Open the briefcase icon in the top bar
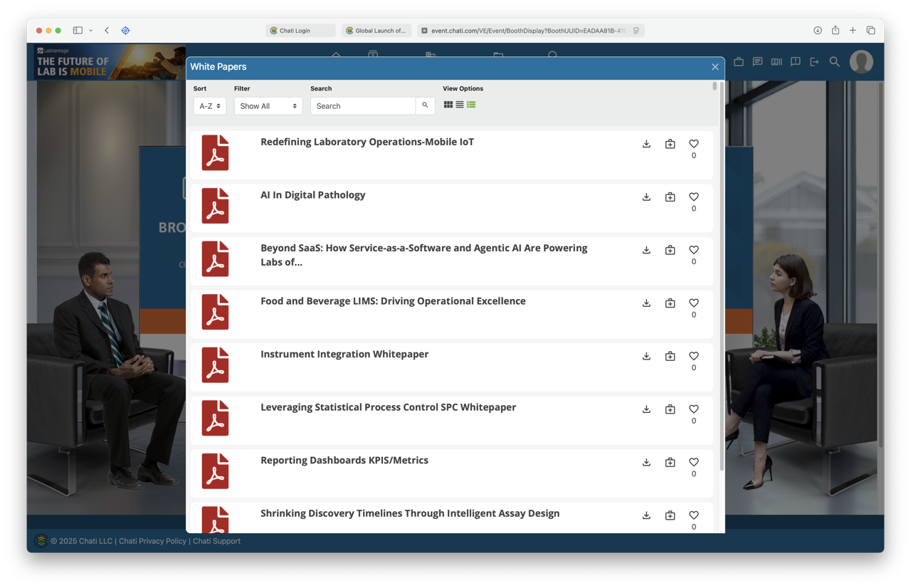 click(x=739, y=62)
